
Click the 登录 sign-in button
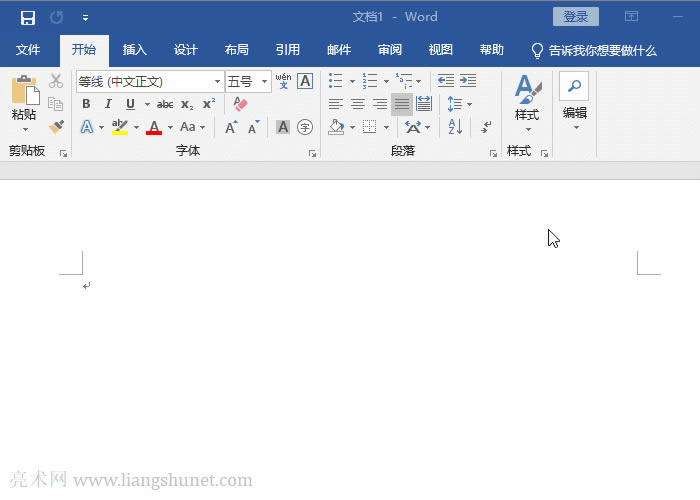point(575,17)
